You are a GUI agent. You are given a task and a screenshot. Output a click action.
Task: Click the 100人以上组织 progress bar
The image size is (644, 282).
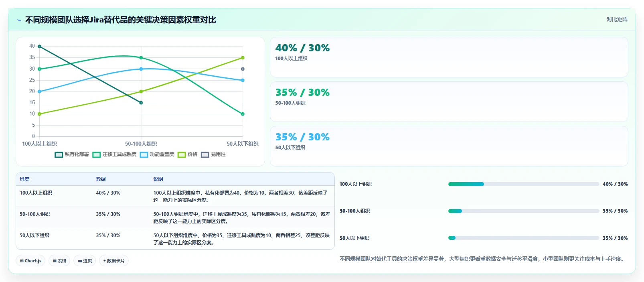tap(524, 184)
